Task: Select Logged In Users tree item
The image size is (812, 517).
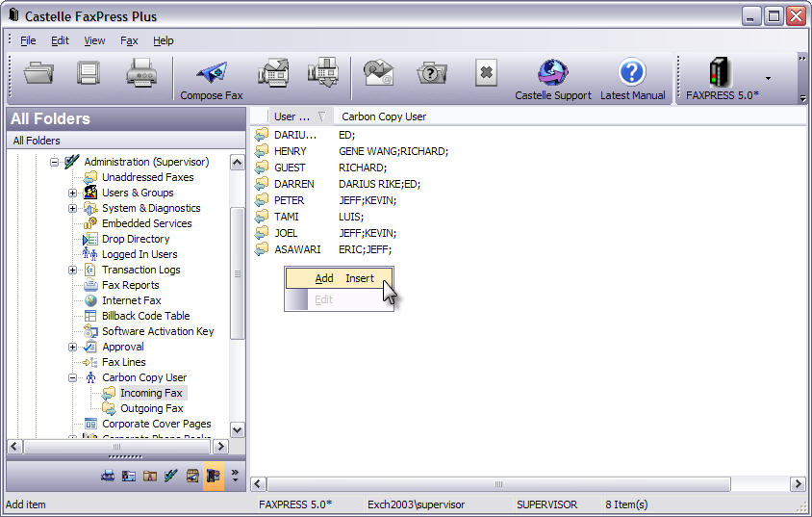Action: [x=140, y=254]
